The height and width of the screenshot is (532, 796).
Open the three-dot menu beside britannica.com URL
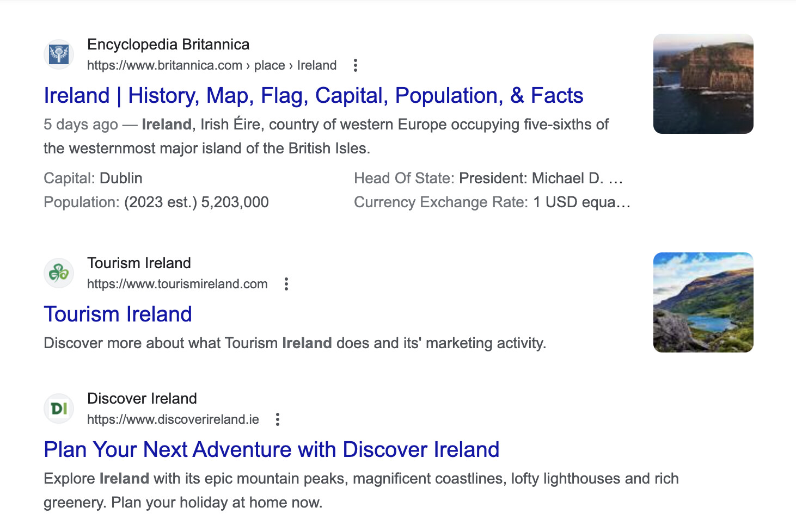[x=356, y=65]
